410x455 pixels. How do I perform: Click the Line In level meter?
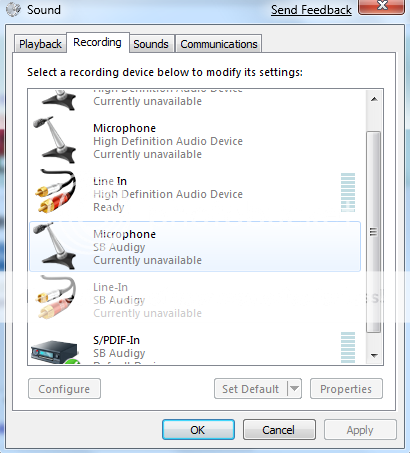348,192
